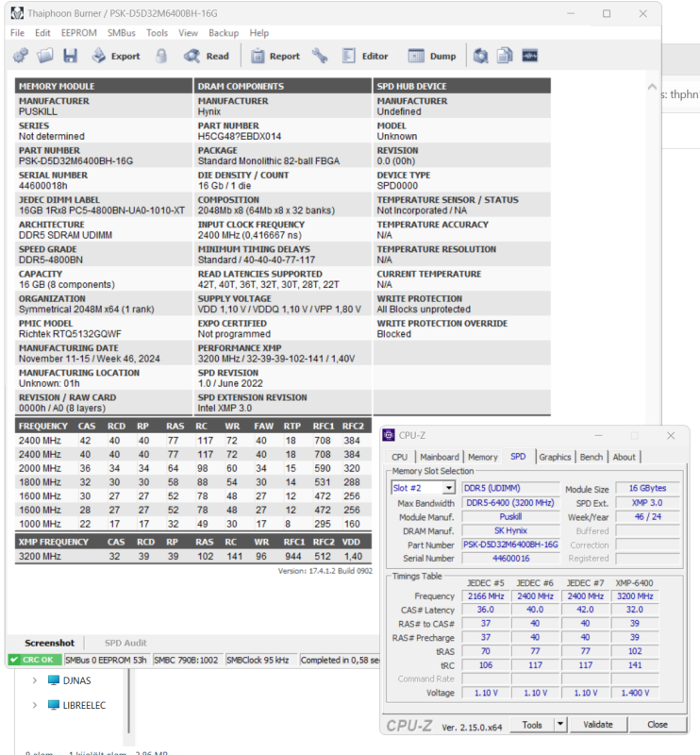The height and width of the screenshot is (755, 700).
Task: Switch to the Graphics tab in CPU-Z
Action: click(555, 457)
